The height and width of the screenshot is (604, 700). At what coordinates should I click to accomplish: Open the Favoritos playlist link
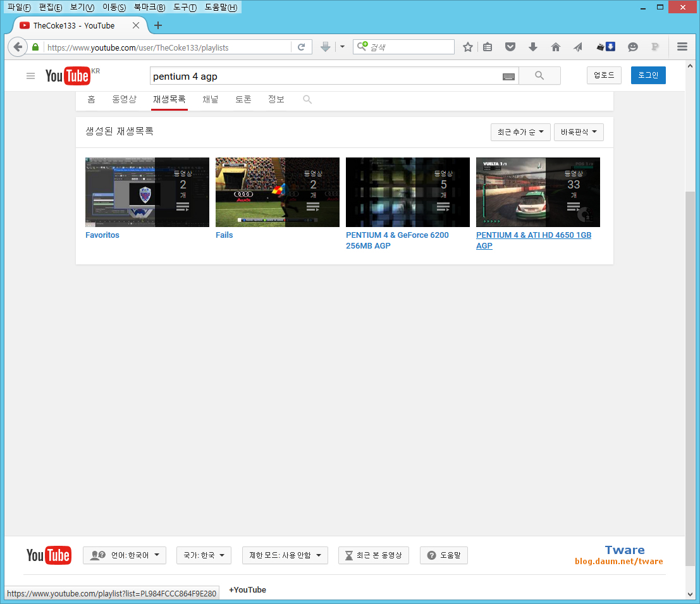point(102,235)
